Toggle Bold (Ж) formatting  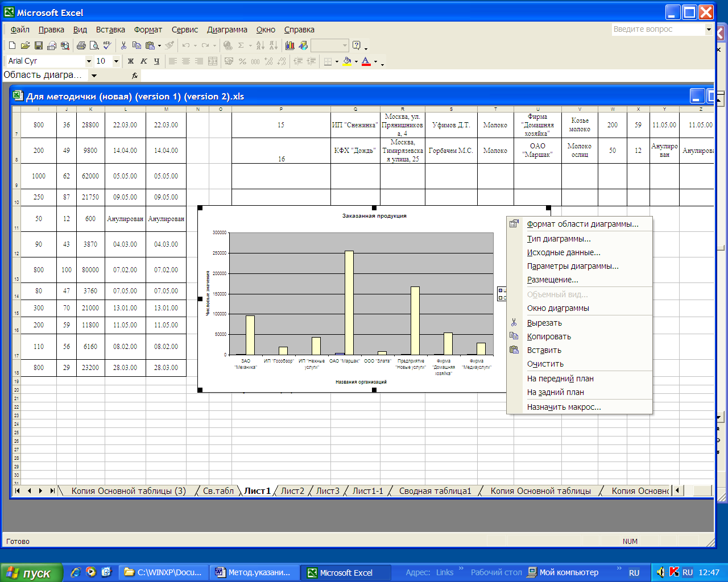tap(131, 61)
